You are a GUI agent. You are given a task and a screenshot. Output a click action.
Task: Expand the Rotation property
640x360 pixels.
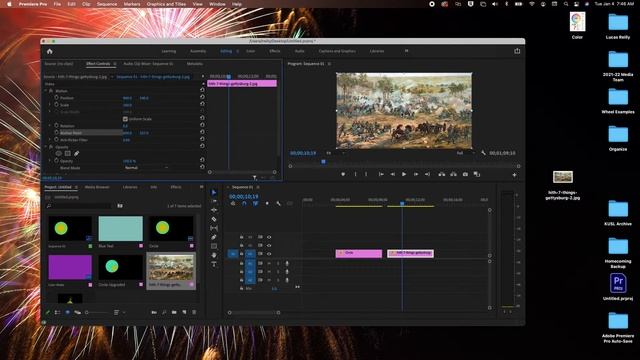(x=50, y=125)
